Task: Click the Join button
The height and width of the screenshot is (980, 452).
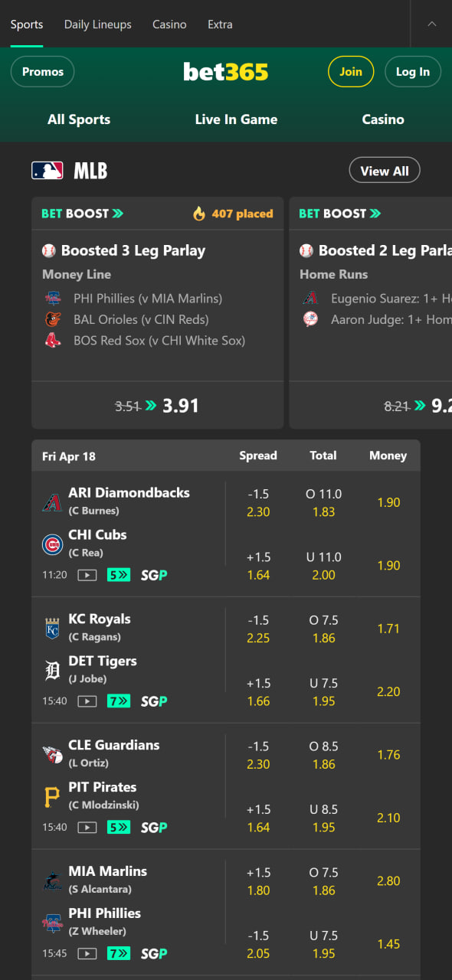Action: pyautogui.click(x=351, y=72)
